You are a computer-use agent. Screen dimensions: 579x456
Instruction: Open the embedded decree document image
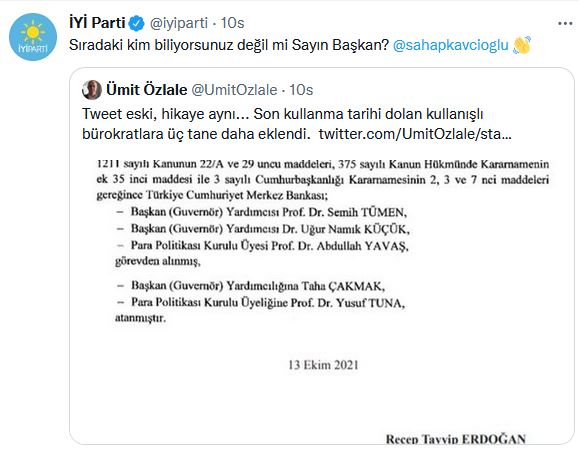[x=322, y=298]
